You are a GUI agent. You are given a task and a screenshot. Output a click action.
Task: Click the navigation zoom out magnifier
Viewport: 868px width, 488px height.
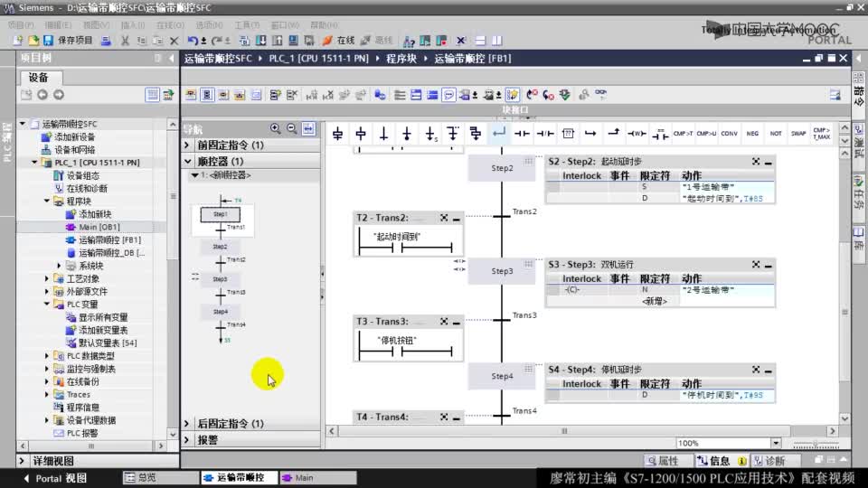tap(291, 128)
